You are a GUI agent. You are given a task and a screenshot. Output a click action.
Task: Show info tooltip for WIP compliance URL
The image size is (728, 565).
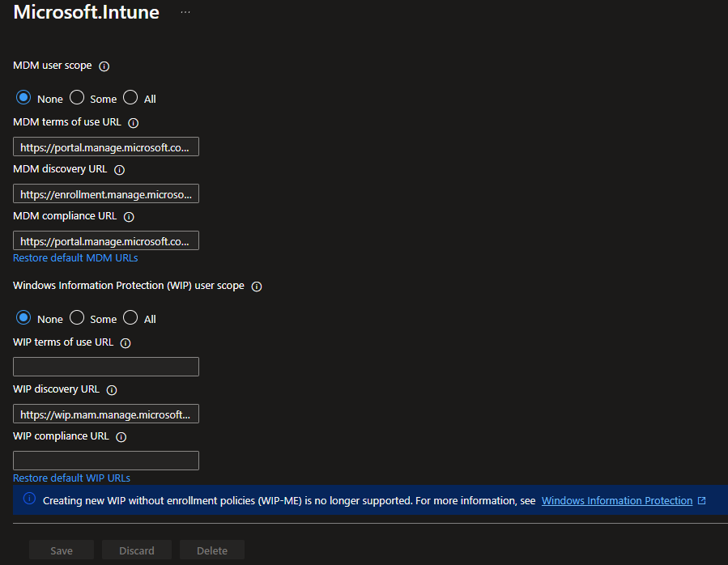121,437
